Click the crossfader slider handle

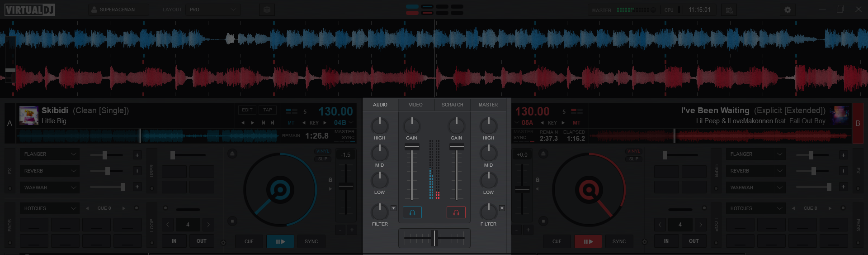(434, 238)
